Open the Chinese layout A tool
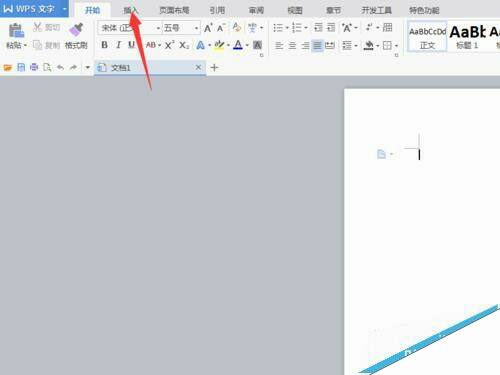 [x=347, y=28]
